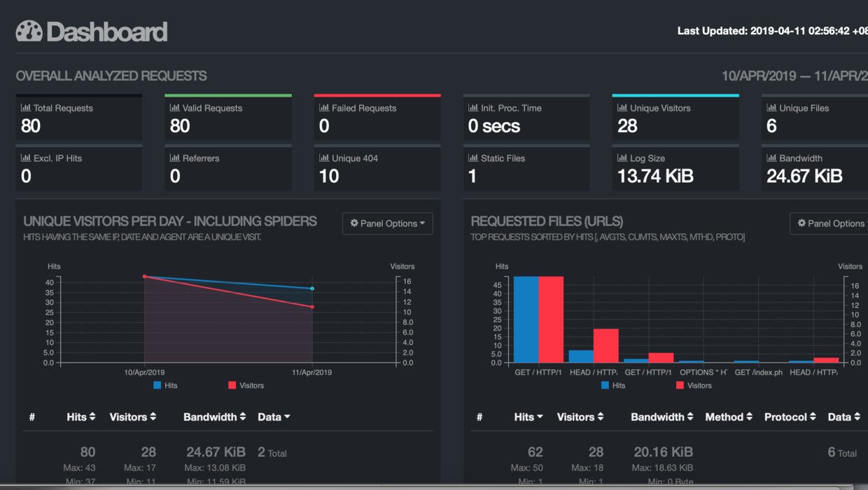Open Panel Options for Unique Visitors Per Day

[388, 223]
